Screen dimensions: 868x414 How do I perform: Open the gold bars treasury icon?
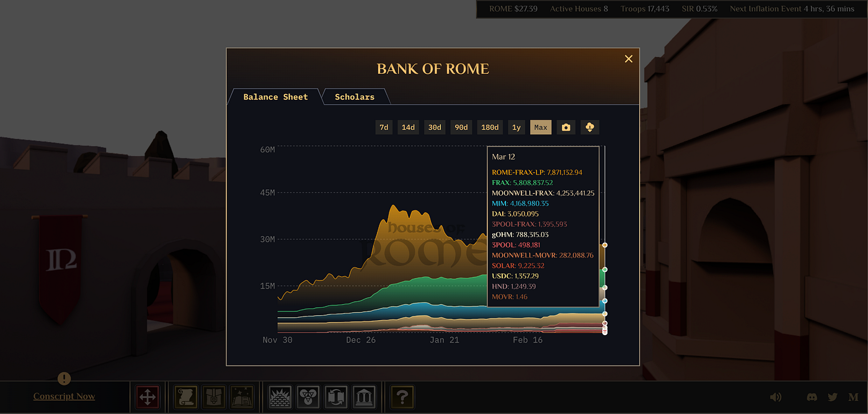pos(280,397)
